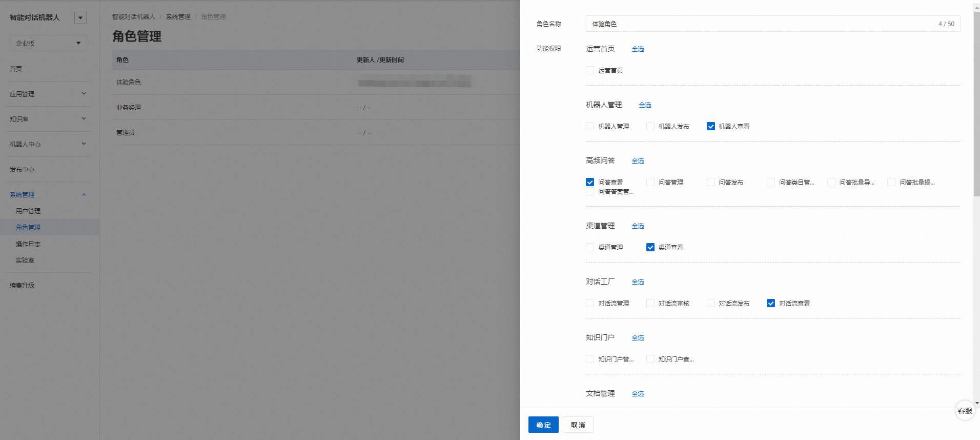Click the 业务经理 row in the role table
This screenshot has width=980, height=440.
316,107
